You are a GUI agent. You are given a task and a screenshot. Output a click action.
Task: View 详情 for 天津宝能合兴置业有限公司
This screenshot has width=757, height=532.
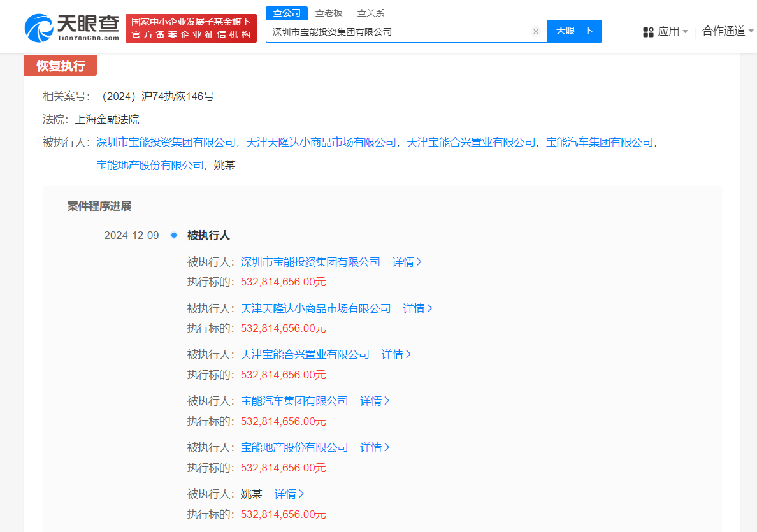[396, 354]
